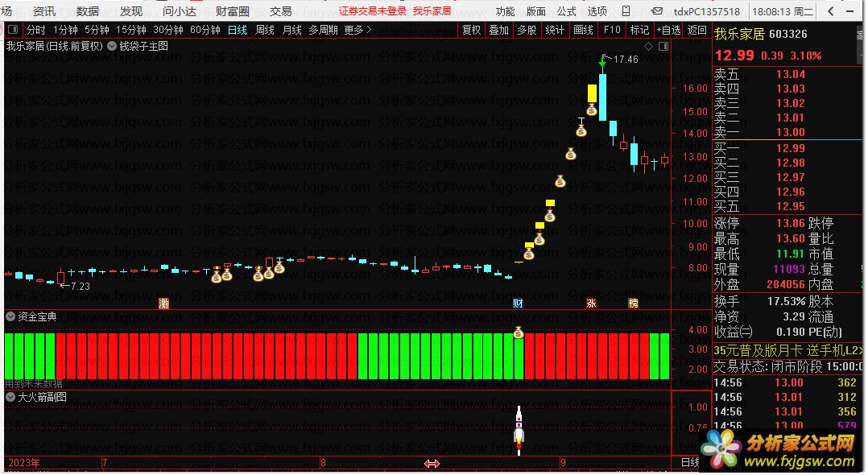Switch to 1分钟 period
868x475 pixels.
click(x=65, y=30)
